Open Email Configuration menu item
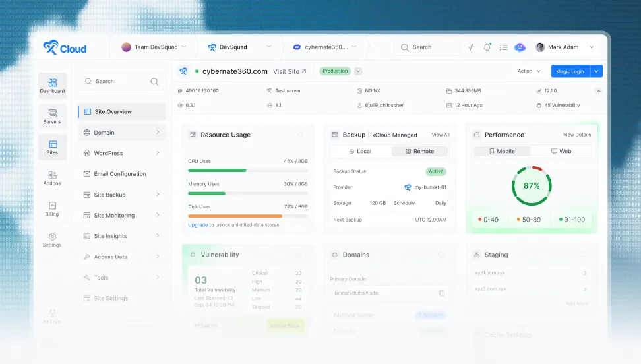Viewport: 641px width, 364px height. point(122,174)
